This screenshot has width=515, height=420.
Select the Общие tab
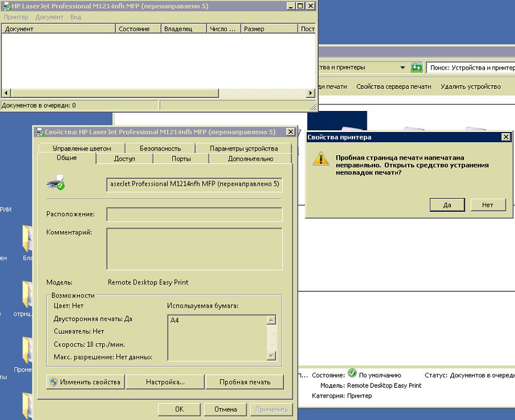click(67, 158)
